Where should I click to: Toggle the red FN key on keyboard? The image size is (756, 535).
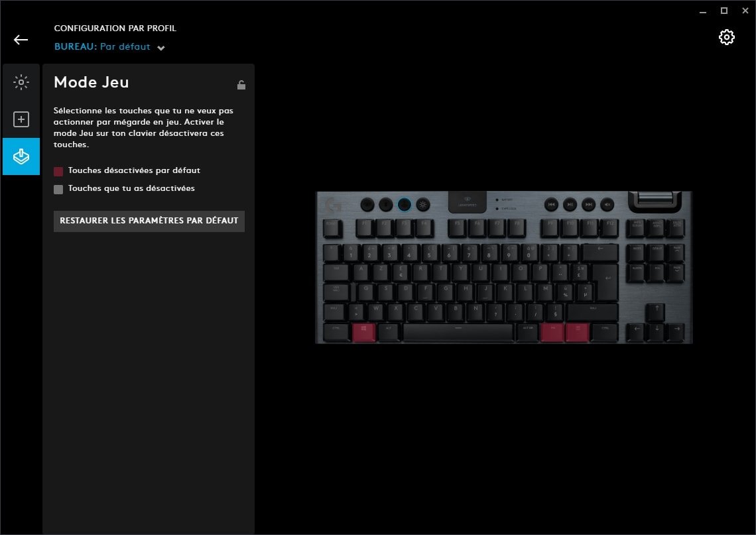coord(552,333)
